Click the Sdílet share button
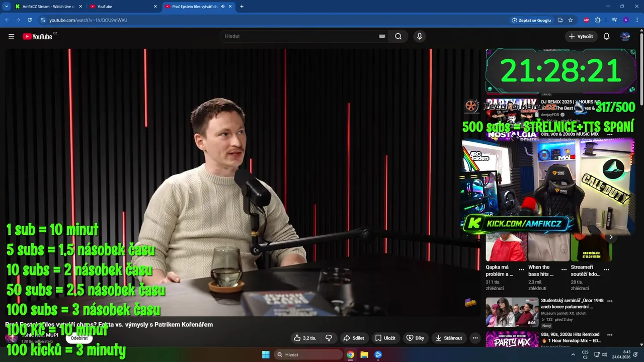 click(353, 338)
